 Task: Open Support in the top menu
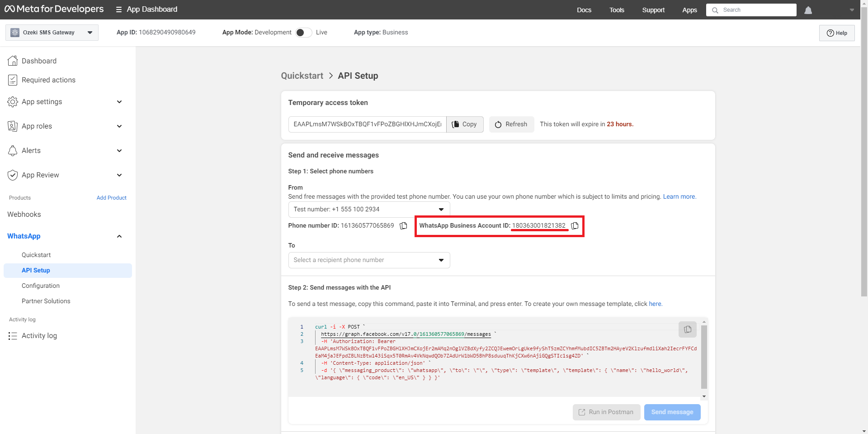(x=653, y=10)
